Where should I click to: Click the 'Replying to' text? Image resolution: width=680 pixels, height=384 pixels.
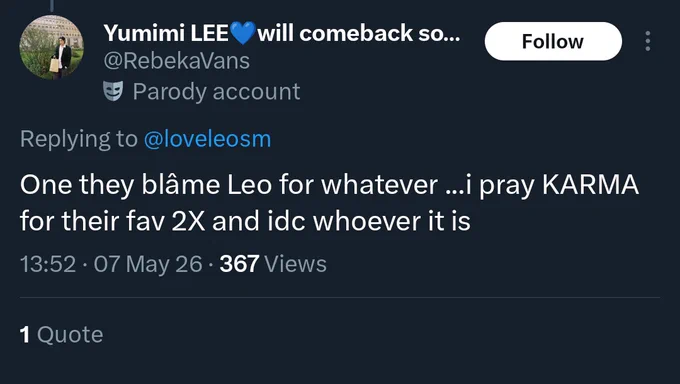click(x=78, y=139)
